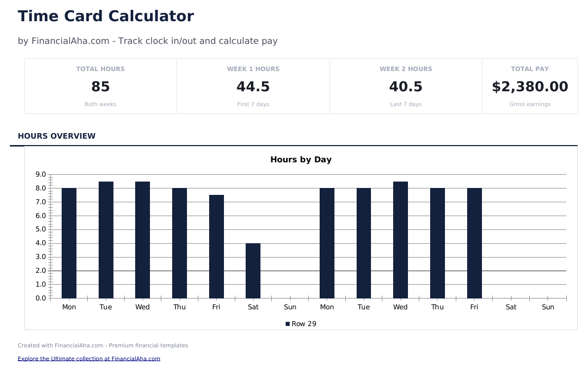Click the first week's Wednesday bar
588x372 pixels.
[143, 240]
